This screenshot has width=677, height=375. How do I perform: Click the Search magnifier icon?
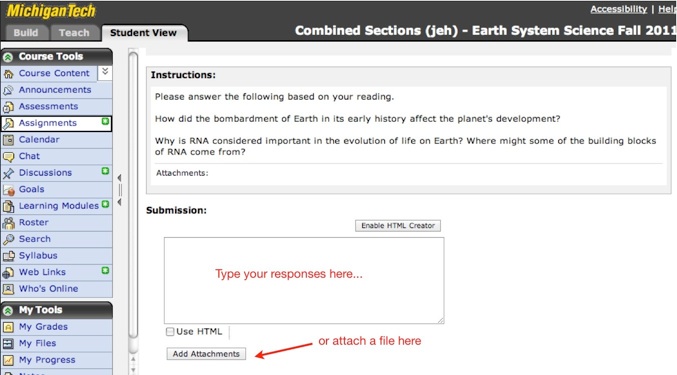coord(8,239)
